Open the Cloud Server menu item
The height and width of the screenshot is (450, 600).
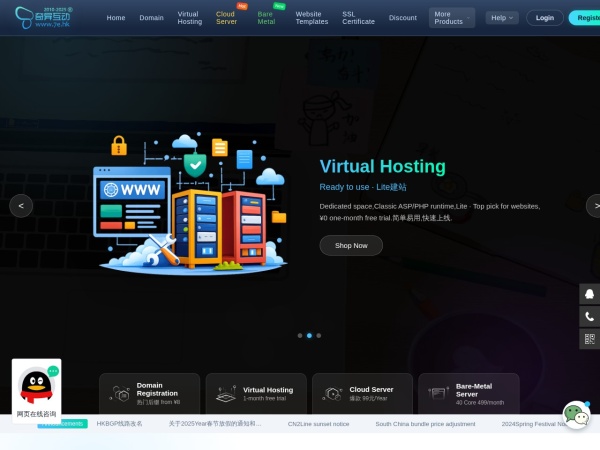coord(227,17)
